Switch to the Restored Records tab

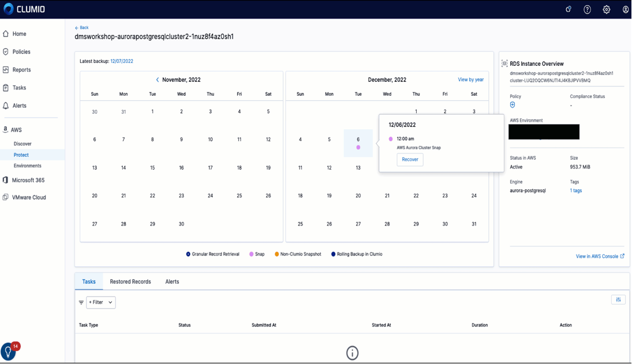click(x=130, y=282)
